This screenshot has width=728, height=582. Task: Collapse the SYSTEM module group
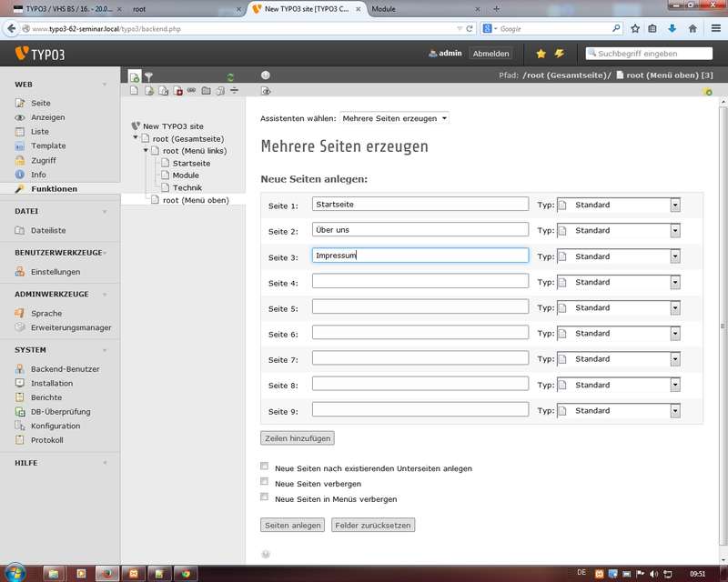coord(105,350)
